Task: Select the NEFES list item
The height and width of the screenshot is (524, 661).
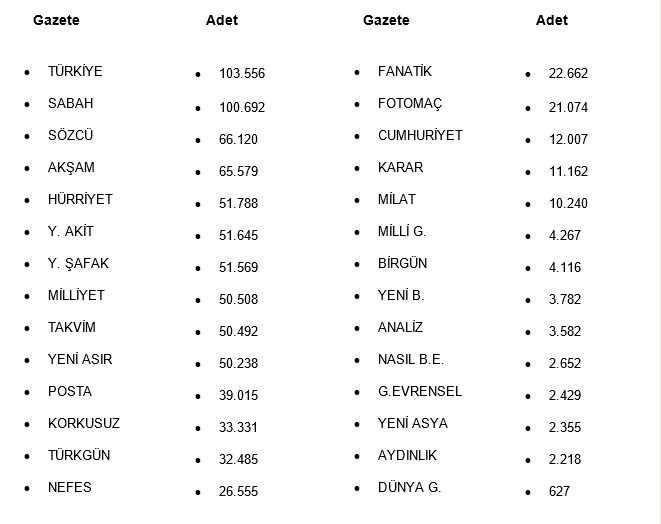Action: (69, 487)
